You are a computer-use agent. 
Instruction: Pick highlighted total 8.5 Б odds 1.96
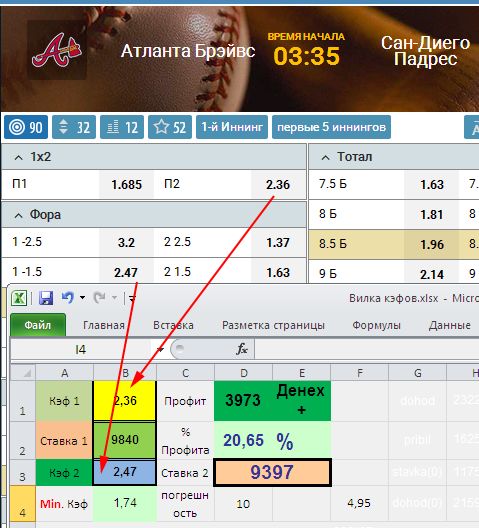(432, 244)
